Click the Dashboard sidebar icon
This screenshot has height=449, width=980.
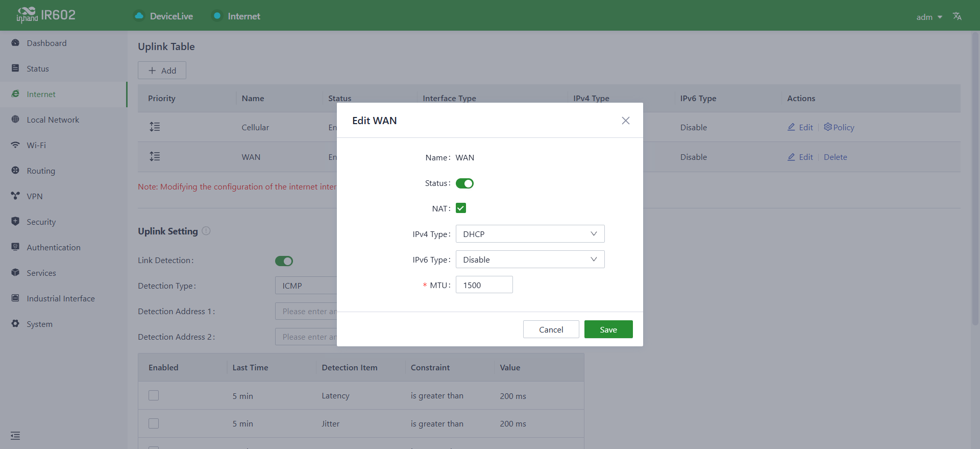point(15,43)
